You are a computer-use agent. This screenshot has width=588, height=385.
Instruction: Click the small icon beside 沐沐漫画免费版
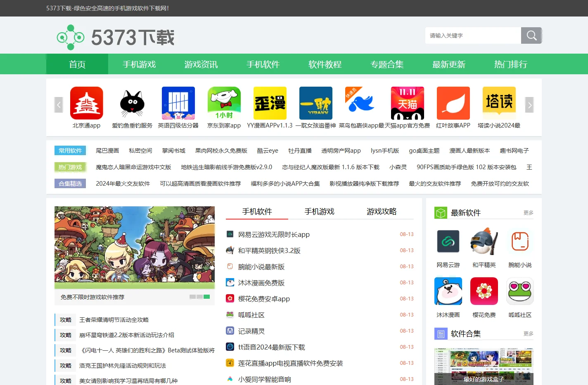pos(230,282)
